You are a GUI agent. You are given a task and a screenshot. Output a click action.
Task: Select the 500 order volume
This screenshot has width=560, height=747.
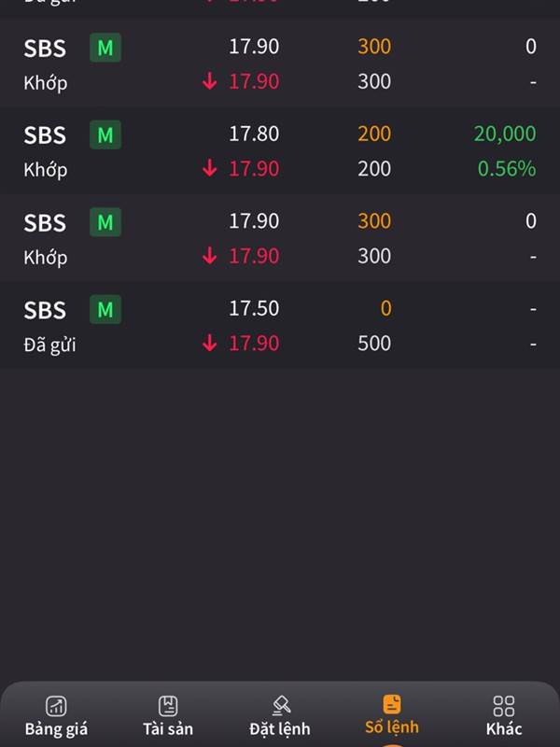click(374, 344)
